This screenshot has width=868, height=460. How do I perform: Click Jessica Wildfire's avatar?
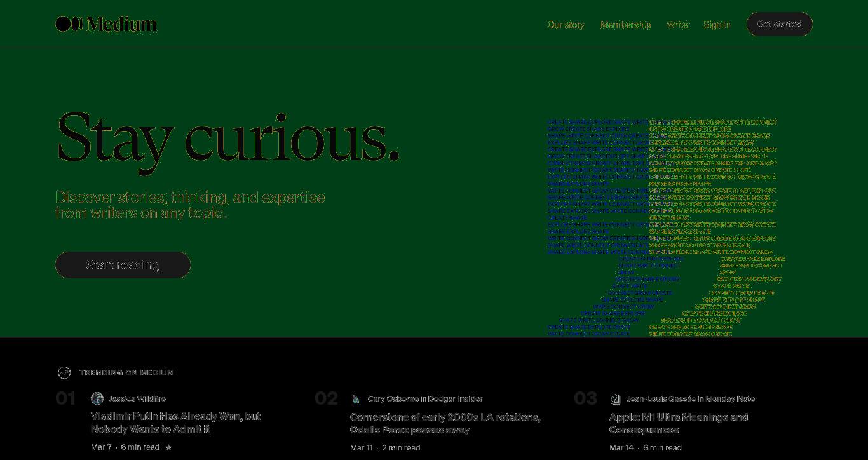[97, 398]
